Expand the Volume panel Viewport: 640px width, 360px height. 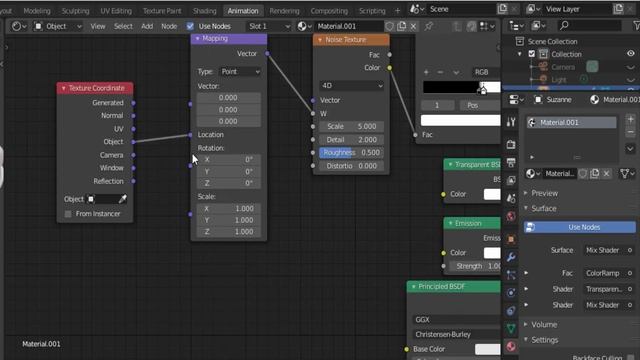[526, 324]
